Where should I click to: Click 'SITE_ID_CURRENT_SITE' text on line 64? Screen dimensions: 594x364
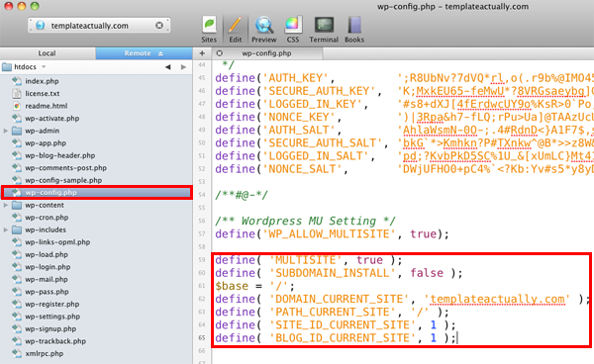[343, 325]
